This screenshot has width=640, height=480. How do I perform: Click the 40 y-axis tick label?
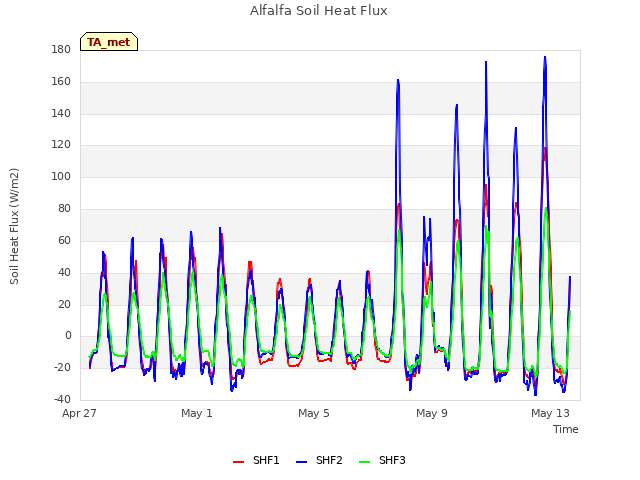64,272
